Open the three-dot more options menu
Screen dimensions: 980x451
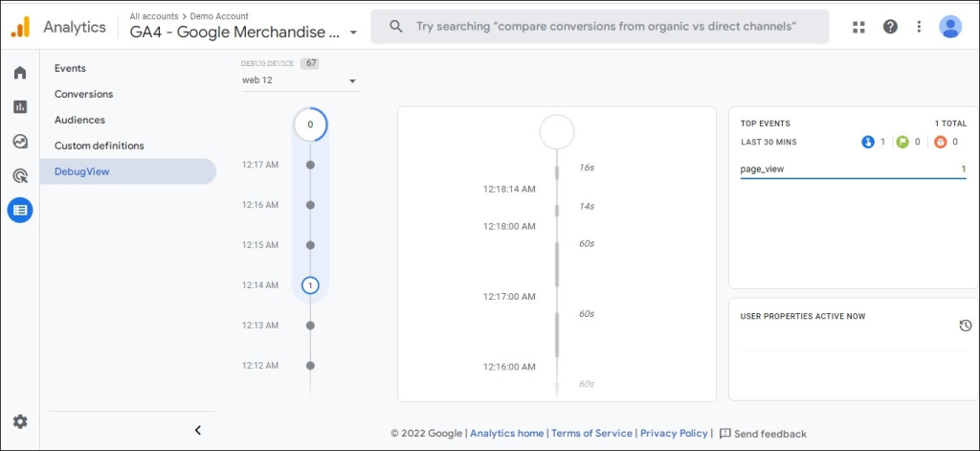(x=920, y=27)
